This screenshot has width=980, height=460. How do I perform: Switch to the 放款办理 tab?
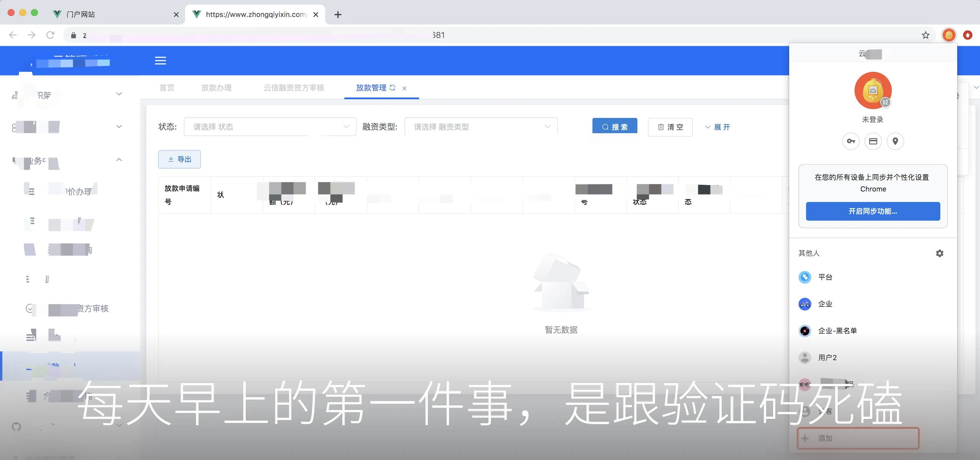pos(216,88)
